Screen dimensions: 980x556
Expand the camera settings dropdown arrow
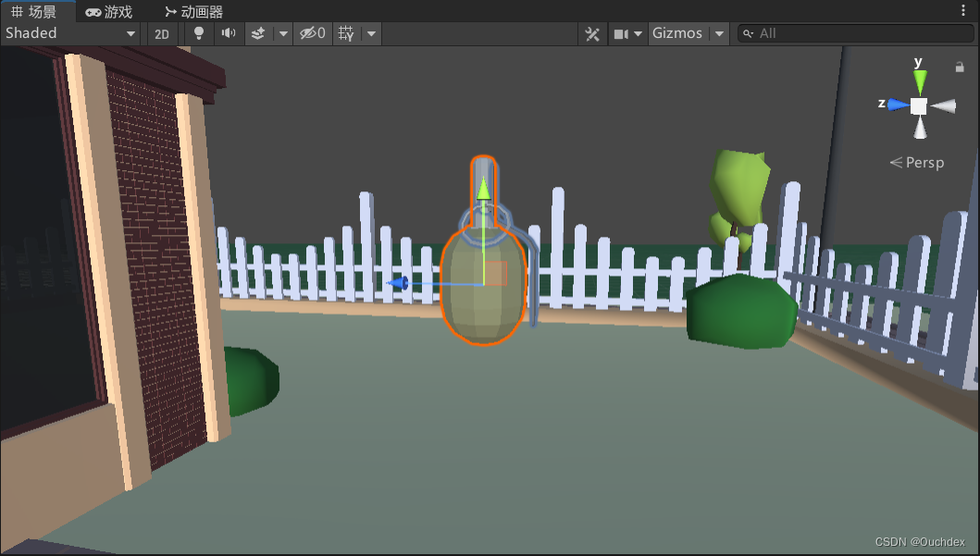click(639, 33)
